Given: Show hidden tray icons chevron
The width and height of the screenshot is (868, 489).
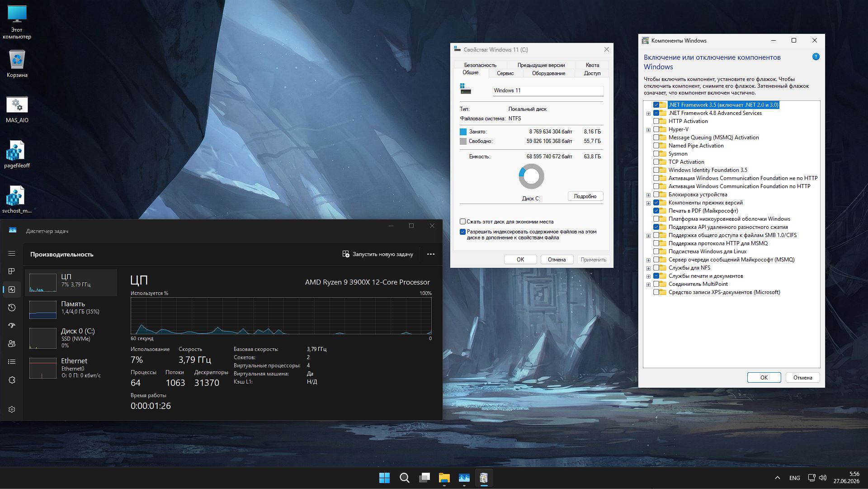Looking at the screenshot, I should [x=777, y=478].
